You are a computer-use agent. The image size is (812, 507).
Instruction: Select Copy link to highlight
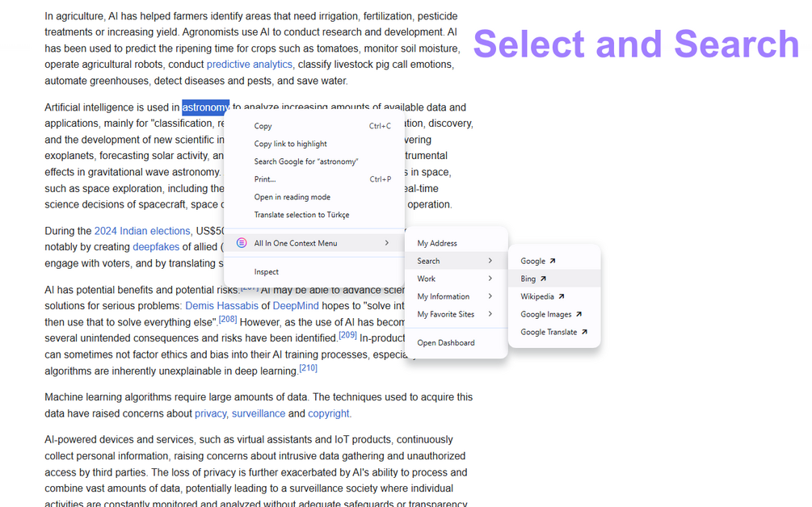[x=314, y=144]
